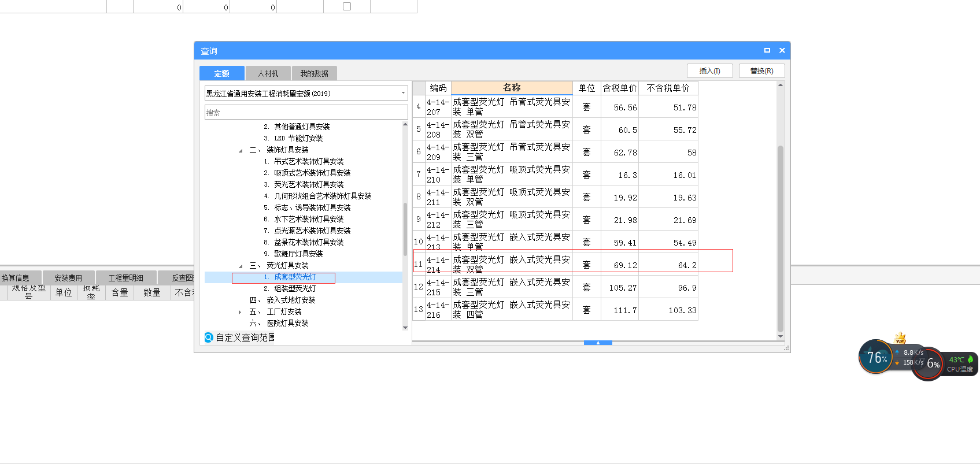Screen dimensions: 980x464
Task: Select row 4-14-209 吊管式 三管
Action: coord(556,152)
